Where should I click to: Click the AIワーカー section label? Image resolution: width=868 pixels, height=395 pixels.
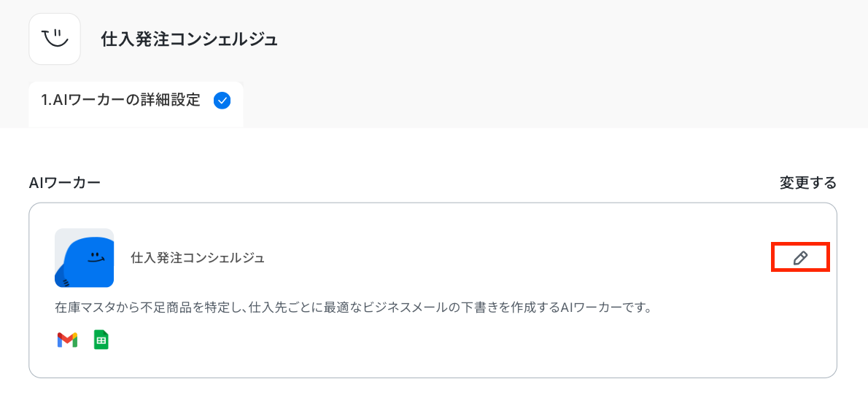click(x=64, y=183)
